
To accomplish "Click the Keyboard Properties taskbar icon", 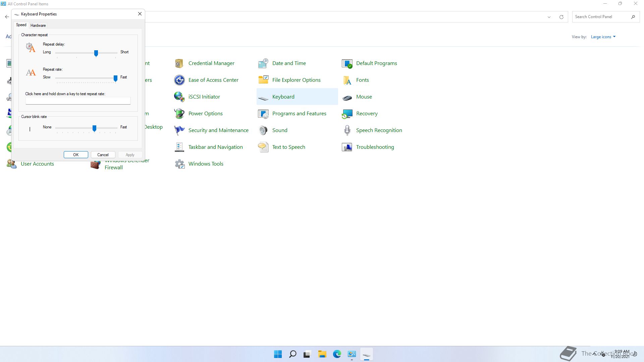I will pyautogui.click(x=366, y=354).
